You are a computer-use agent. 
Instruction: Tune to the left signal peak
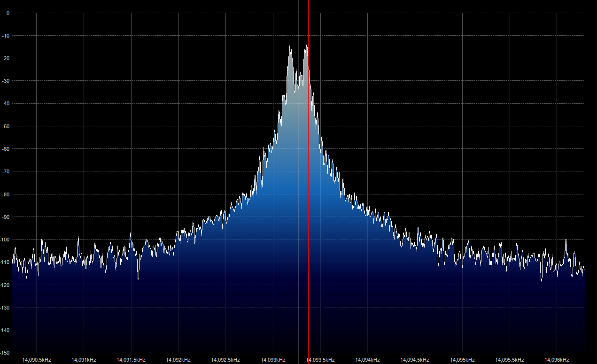coord(290,47)
